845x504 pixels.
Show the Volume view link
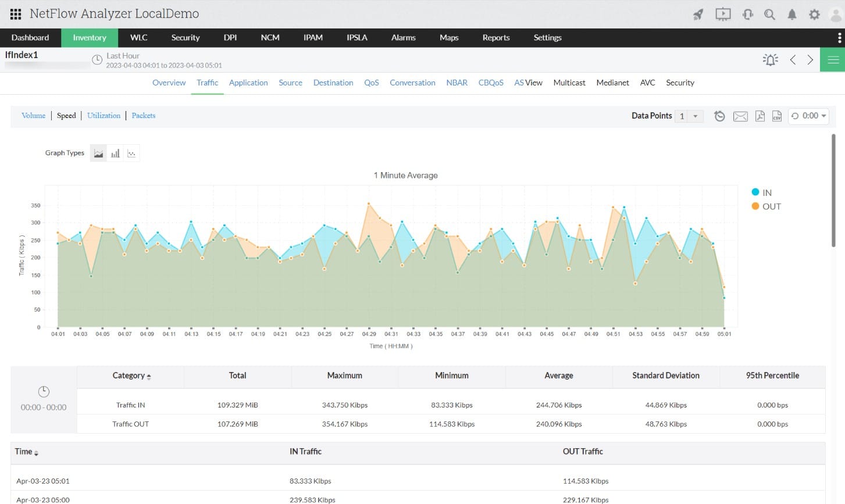pos(33,116)
